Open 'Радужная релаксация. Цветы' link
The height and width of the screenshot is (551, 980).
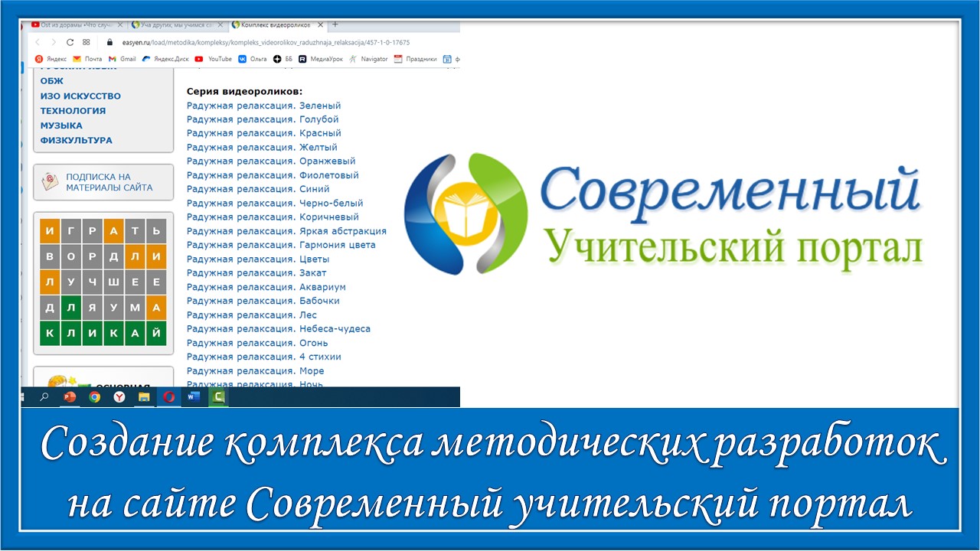tap(258, 259)
